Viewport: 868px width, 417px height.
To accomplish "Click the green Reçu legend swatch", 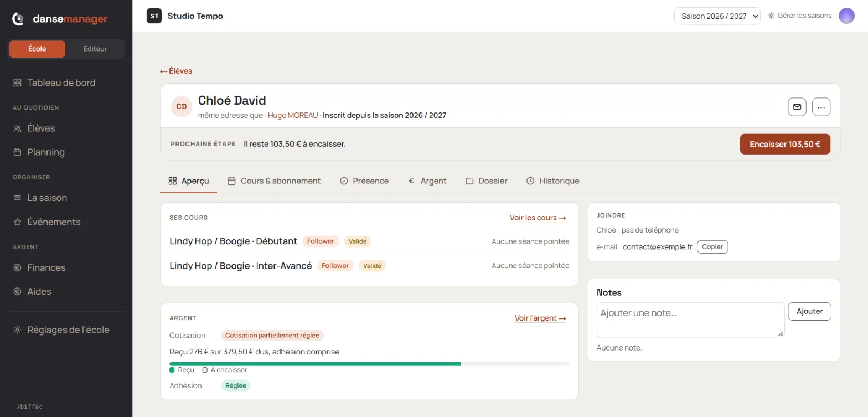I will [x=172, y=370].
